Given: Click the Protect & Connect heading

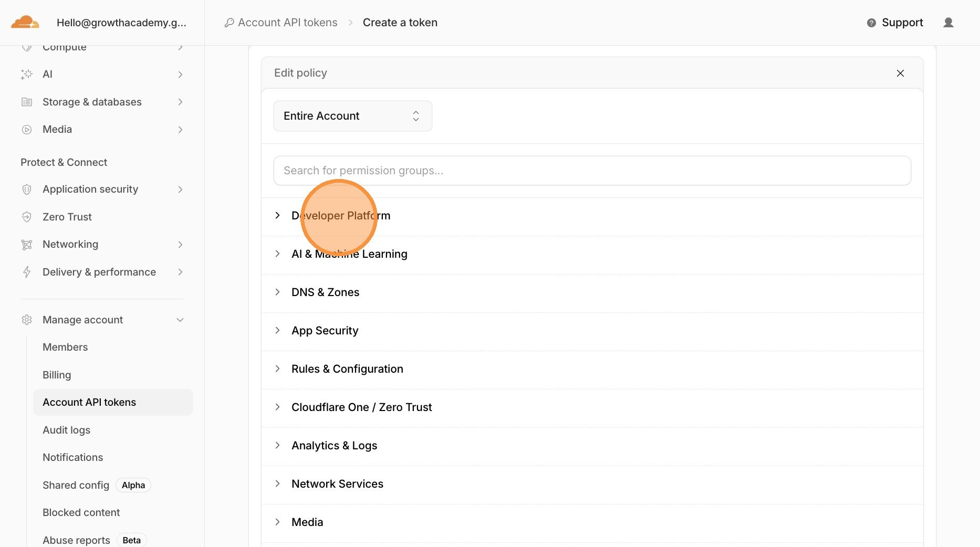Looking at the screenshot, I should tap(64, 162).
